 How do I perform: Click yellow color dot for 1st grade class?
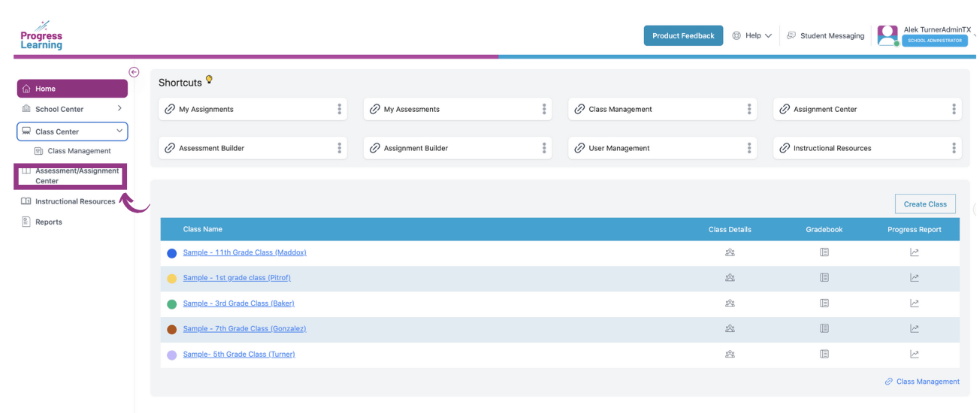click(171, 279)
